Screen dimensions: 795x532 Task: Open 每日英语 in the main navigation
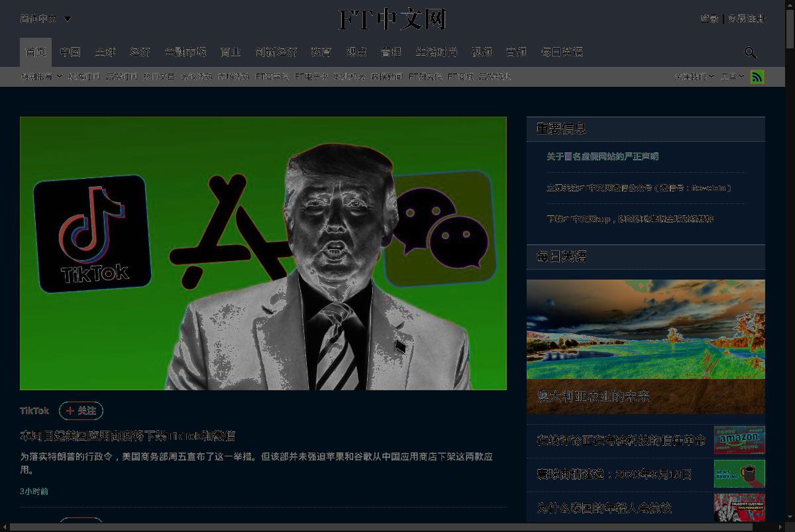pyautogui.click(x=562, y=52)
